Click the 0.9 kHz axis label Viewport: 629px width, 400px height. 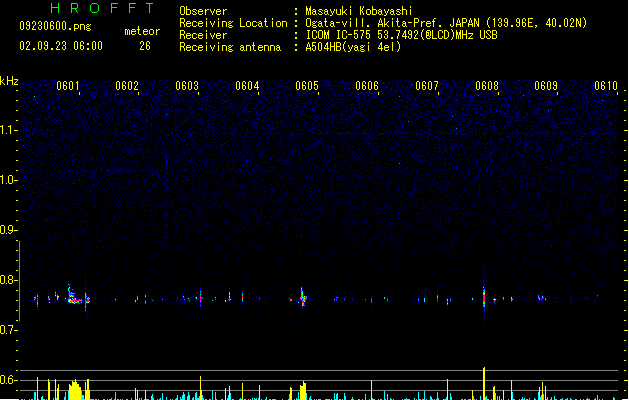[8, 230]
